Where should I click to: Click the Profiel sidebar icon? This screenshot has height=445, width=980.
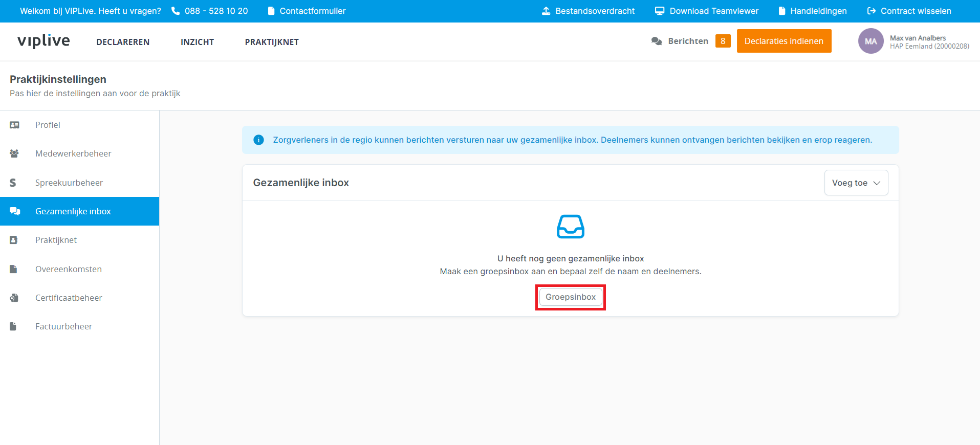14,125
